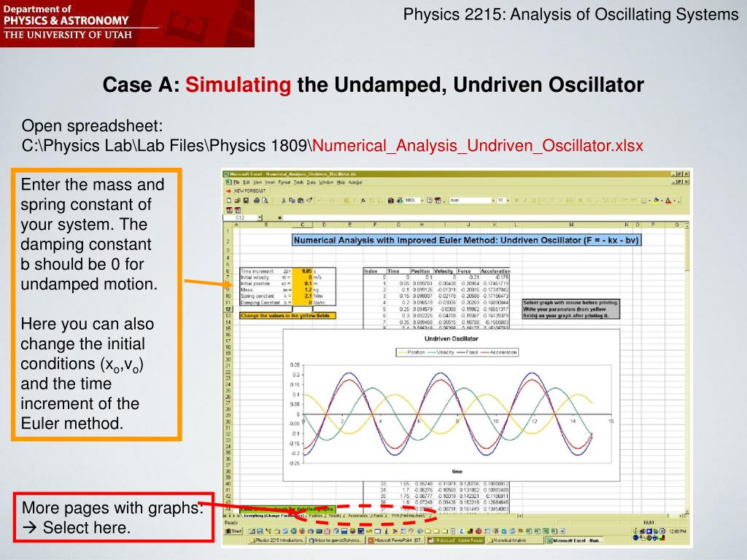Click the Excel Help question icon
This screenshot has height=560, width=747.
[430, 201]
